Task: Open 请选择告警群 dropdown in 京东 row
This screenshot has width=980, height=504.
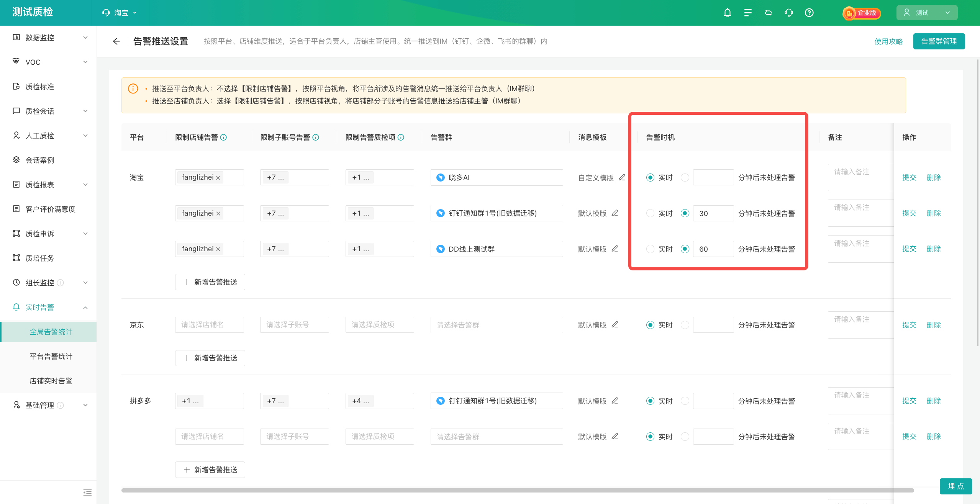Action: point(497,325)
